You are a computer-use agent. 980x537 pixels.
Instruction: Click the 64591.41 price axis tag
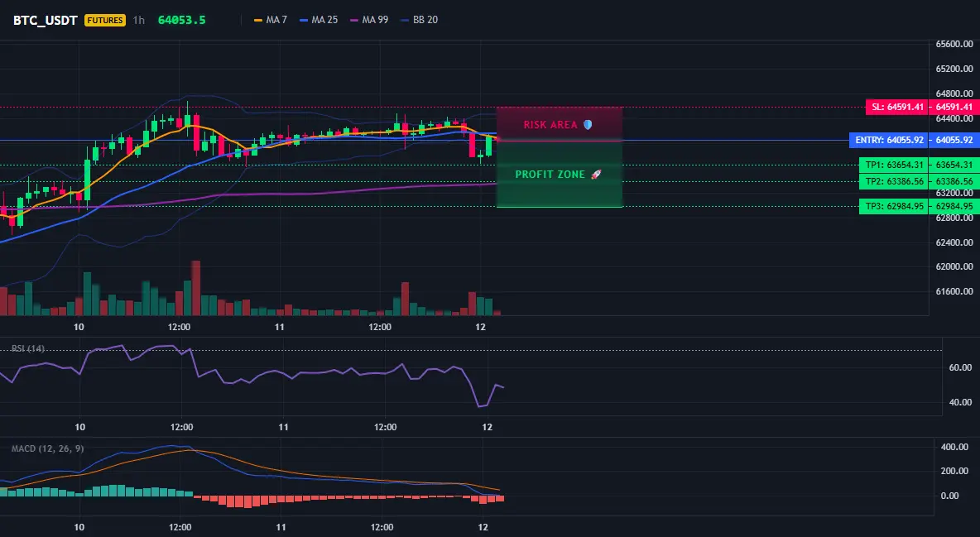coord(954,107)
